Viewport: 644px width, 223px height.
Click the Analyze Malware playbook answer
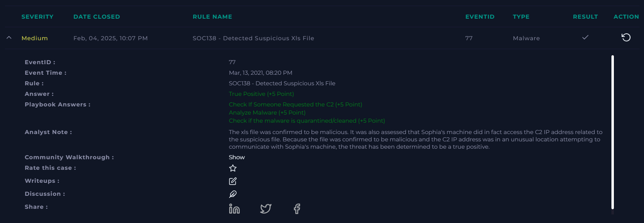[267, 113]
